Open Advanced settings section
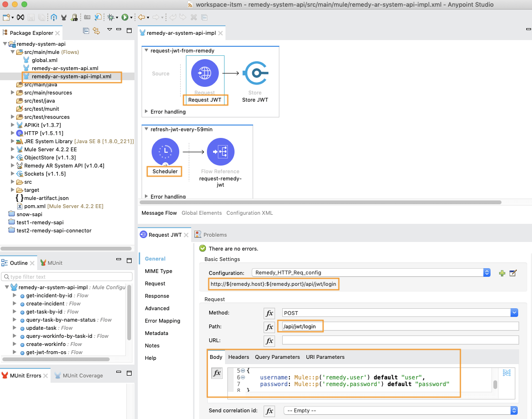The height and width of the screenshot is (419, 532). [x=157, y=308]
